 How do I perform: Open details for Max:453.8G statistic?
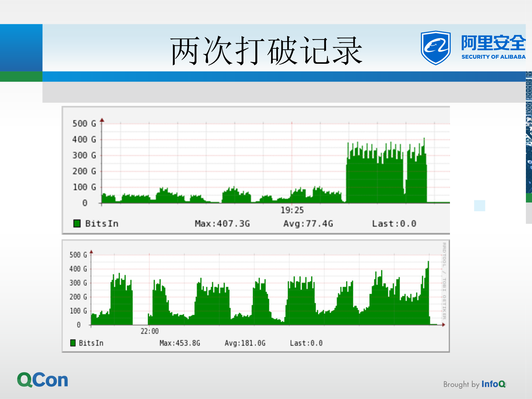[x=180, y=343]
